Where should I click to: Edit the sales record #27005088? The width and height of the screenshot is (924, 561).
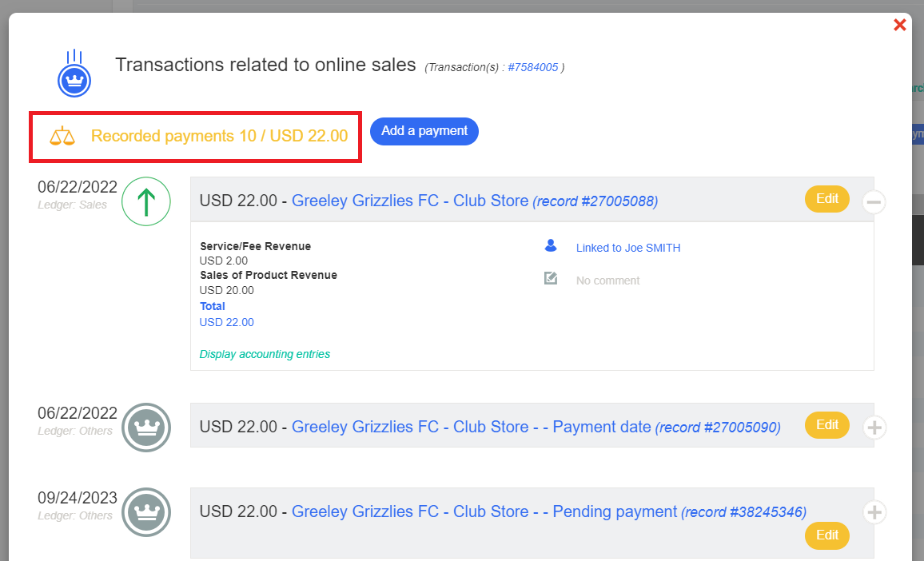coord(826,199)
